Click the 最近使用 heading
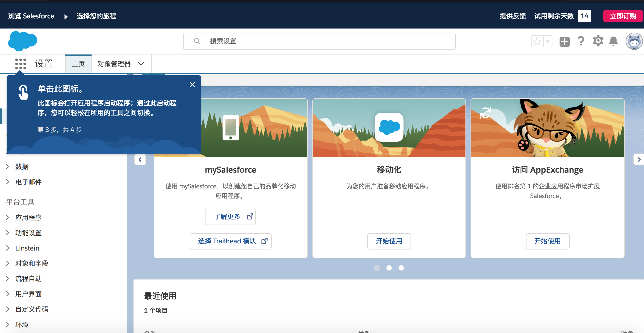The width and height of the screenshot is (644, 333). point(160,296)
